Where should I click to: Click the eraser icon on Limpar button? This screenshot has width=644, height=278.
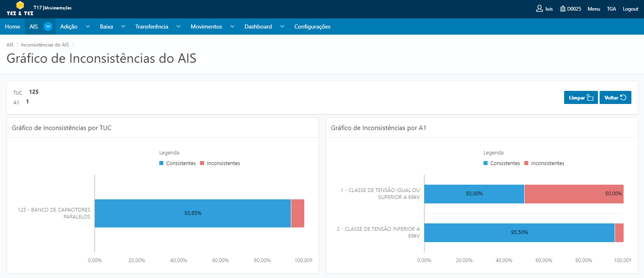pyautogui.click(x=590, y=97)
